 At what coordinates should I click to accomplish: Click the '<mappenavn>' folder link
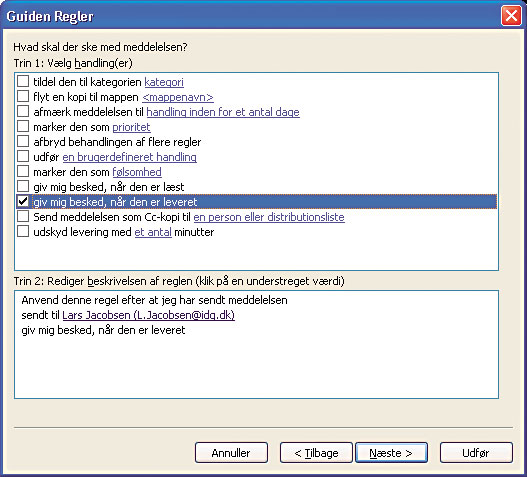point(178,97)
